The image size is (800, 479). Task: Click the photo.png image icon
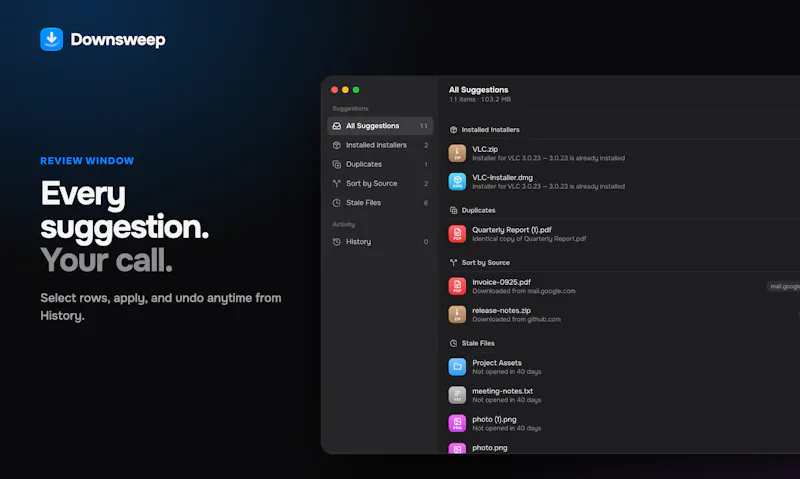click(457, 448)
